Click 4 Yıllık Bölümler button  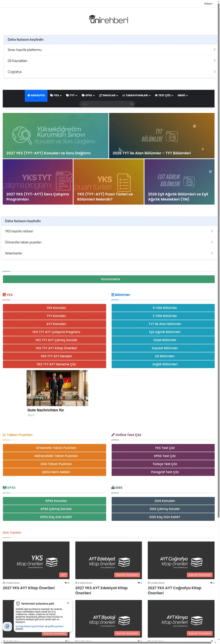[163, 308]
